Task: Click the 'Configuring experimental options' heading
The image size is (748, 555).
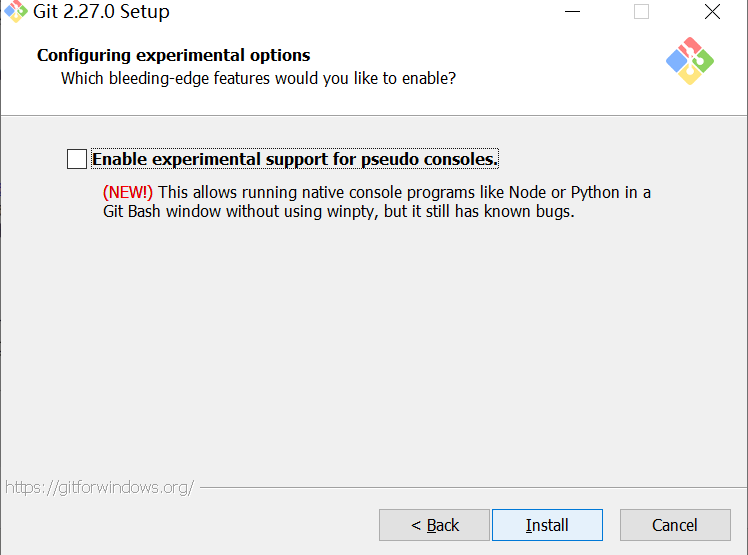Action: pos(174,55)
